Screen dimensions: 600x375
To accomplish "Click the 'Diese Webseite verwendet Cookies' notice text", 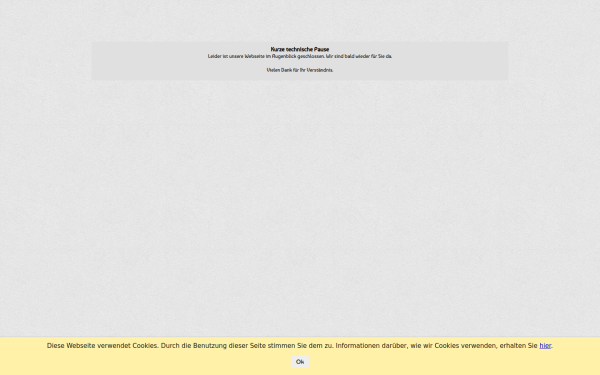I will pyautogui.click(x=300, y=346).
